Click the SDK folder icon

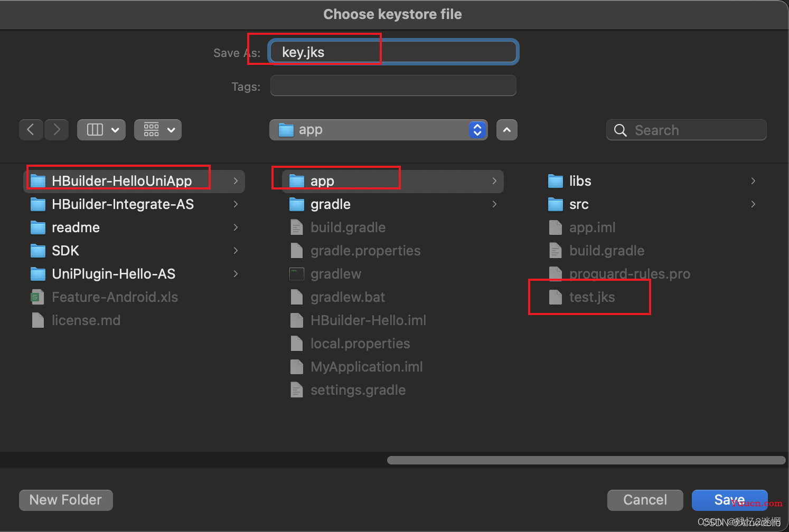(38, 251)
